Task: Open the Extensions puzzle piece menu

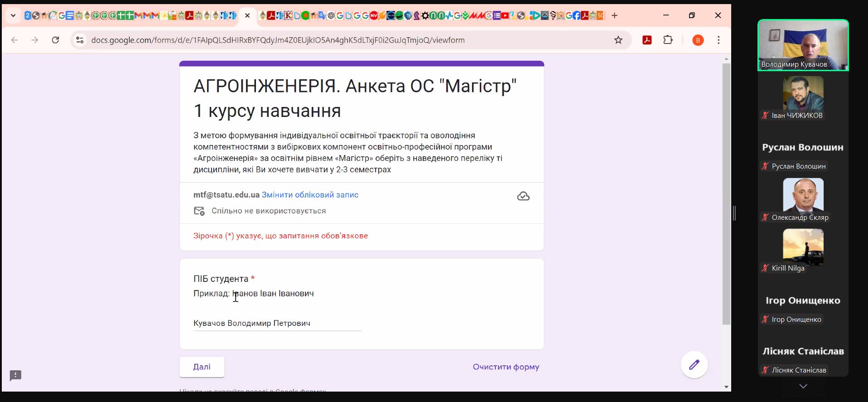Action: [x=668, y=40]
